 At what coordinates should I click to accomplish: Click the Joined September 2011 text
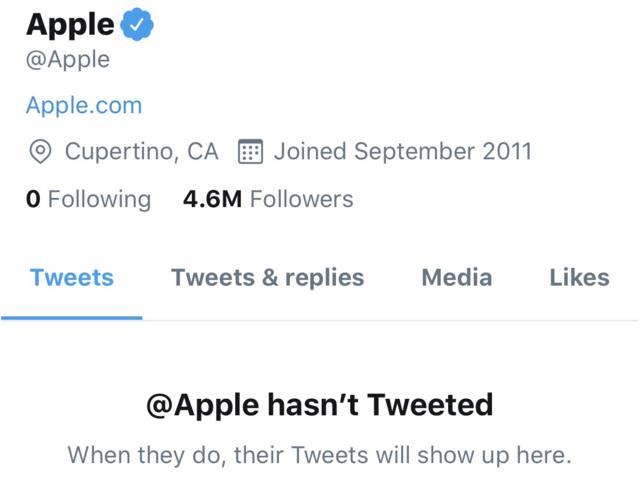point(403,152)
